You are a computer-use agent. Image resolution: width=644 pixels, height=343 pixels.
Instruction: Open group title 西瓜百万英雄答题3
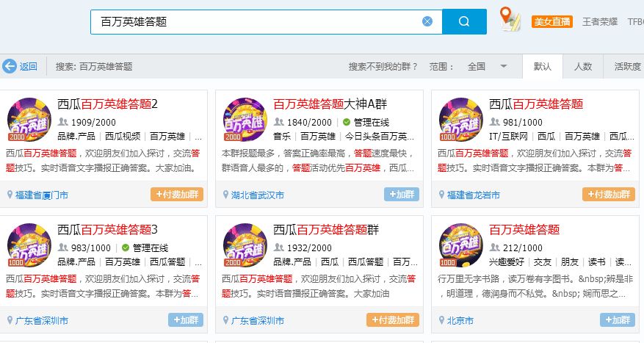click(108, 230)
